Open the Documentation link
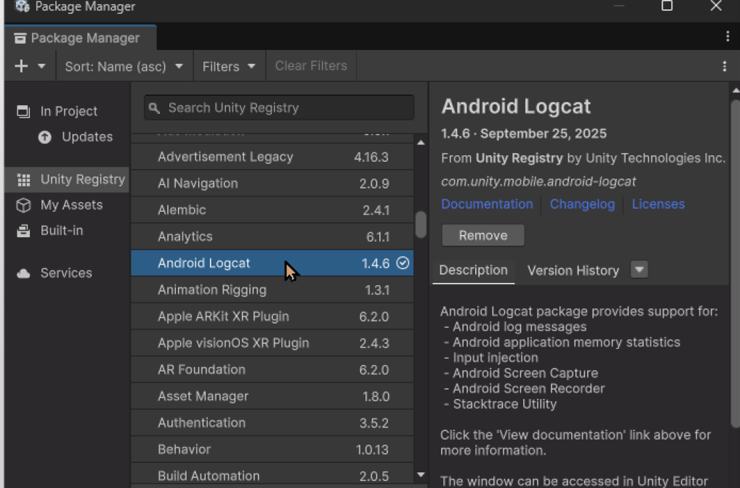The height and width of the screenshot is (488, 740). 487,204
